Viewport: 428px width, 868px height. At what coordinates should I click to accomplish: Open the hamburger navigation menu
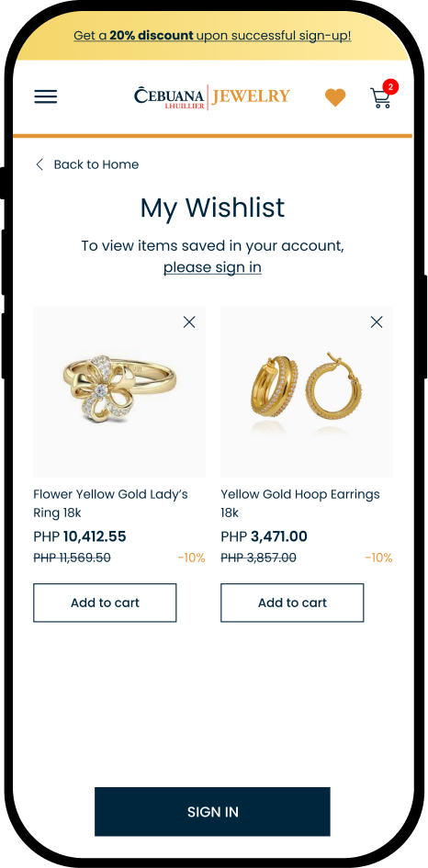click(x=45, y=96)
